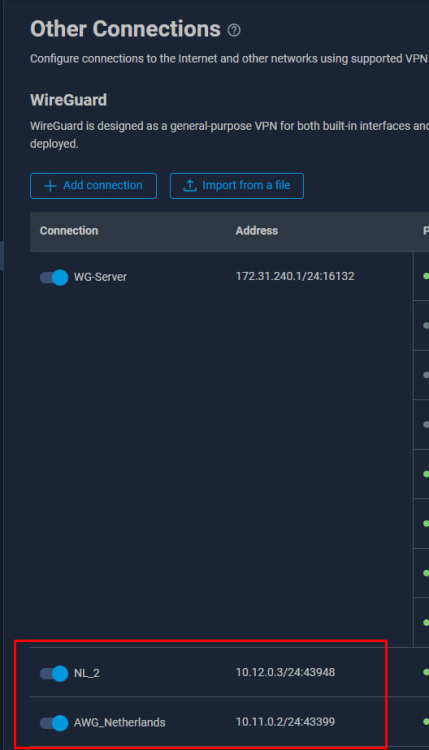429x750 pixels.
Task: Select address 10.12.0.3/24:43948
Action: [x=286, y=673]
